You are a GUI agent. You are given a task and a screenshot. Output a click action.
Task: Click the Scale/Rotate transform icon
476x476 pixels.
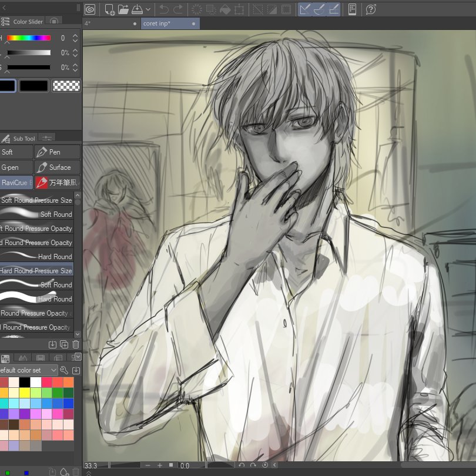239,9
